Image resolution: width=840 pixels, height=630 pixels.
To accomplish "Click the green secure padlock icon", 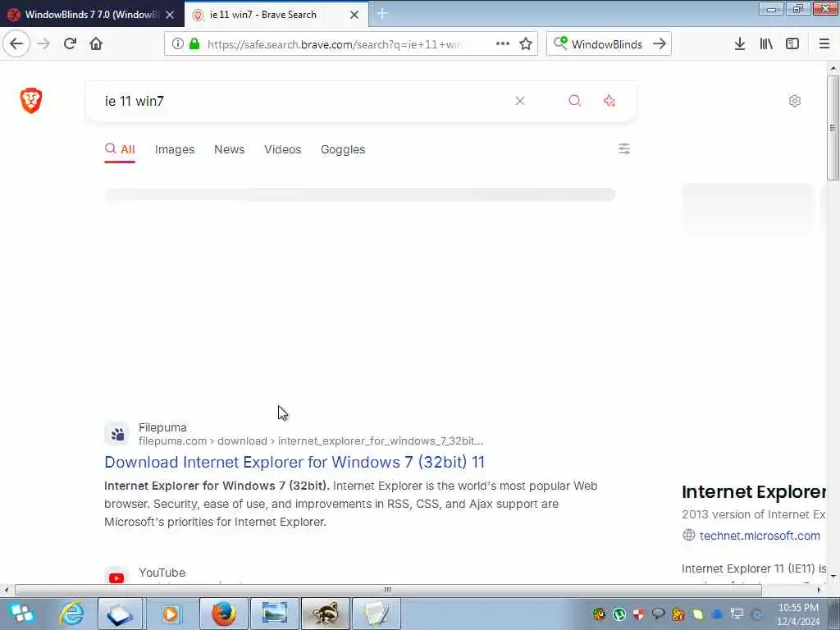I will (194, 44).
